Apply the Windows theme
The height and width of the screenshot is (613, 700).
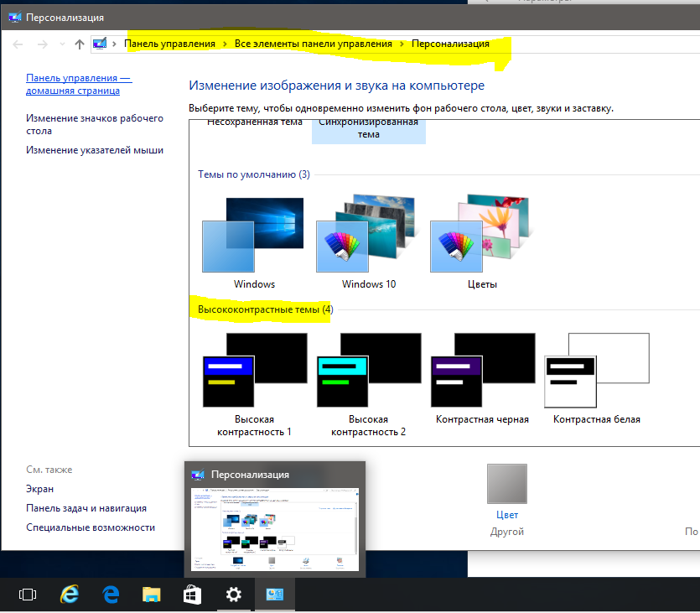tap(255, 242)
